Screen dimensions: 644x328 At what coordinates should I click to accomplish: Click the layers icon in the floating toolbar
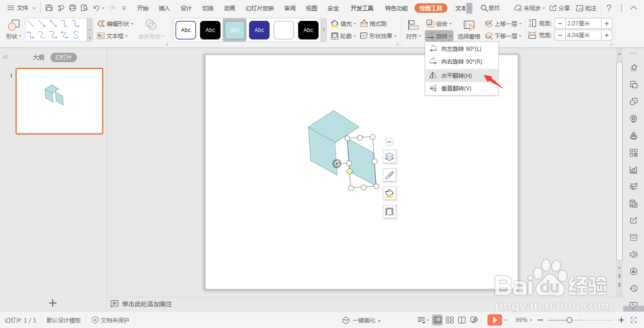[389, 156]
